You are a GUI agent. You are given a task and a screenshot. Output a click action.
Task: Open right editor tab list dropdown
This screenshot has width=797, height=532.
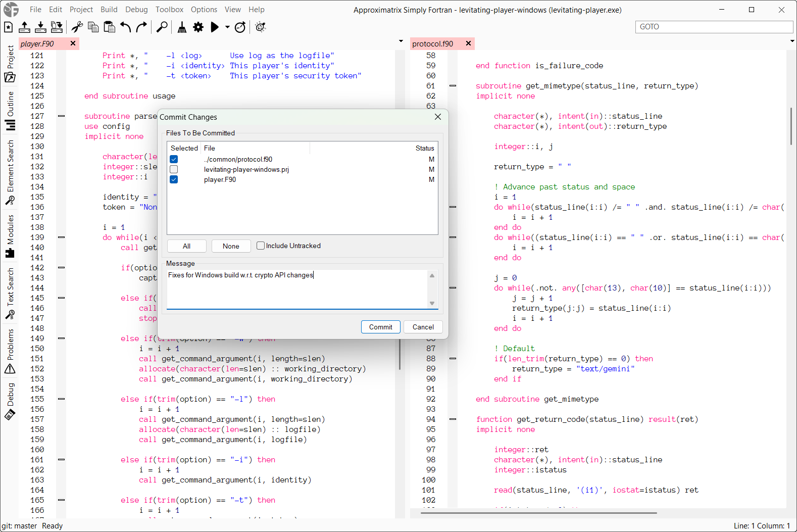(792, 41)
